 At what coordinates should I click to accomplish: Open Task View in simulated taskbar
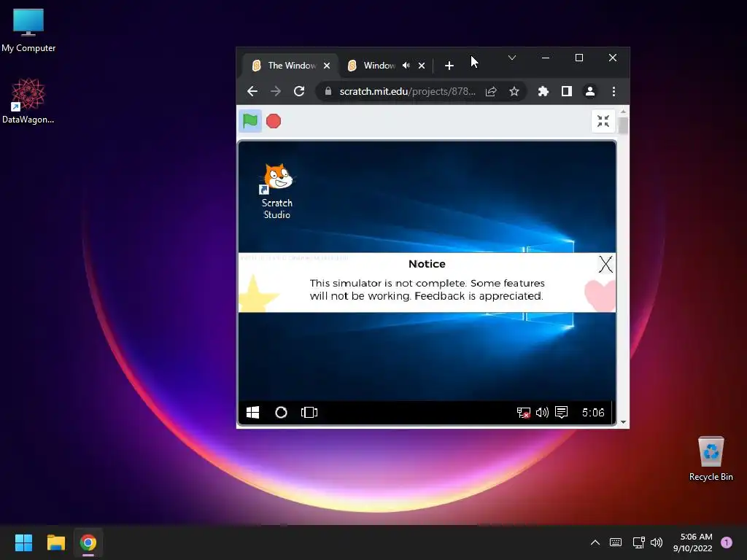coord(309,413)
